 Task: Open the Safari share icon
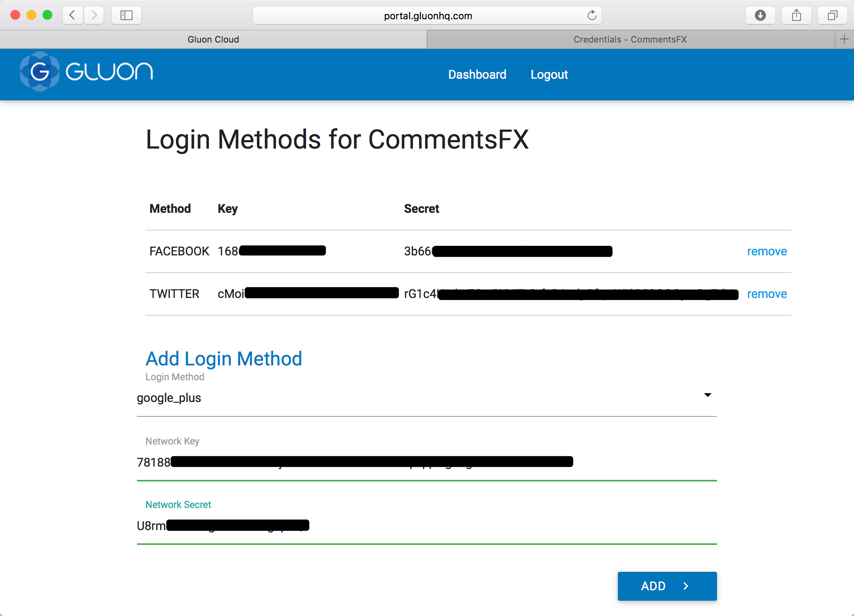796,15
